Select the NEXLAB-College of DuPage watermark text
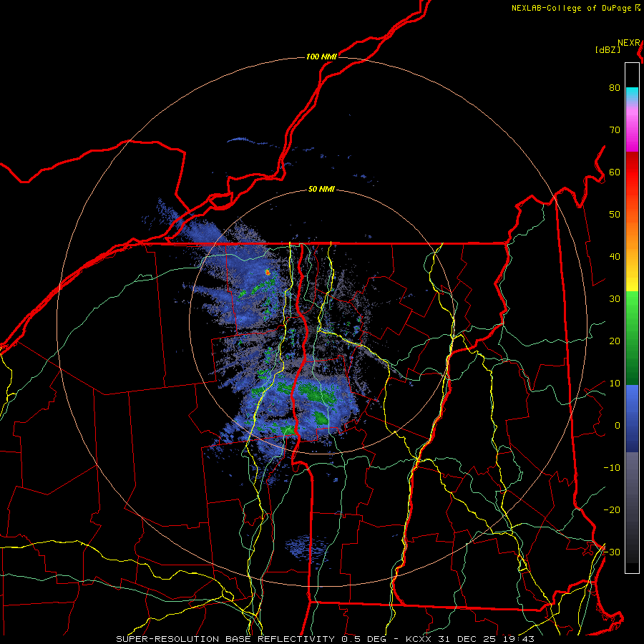This screenshot has height=644, width=644. [572, 8]
